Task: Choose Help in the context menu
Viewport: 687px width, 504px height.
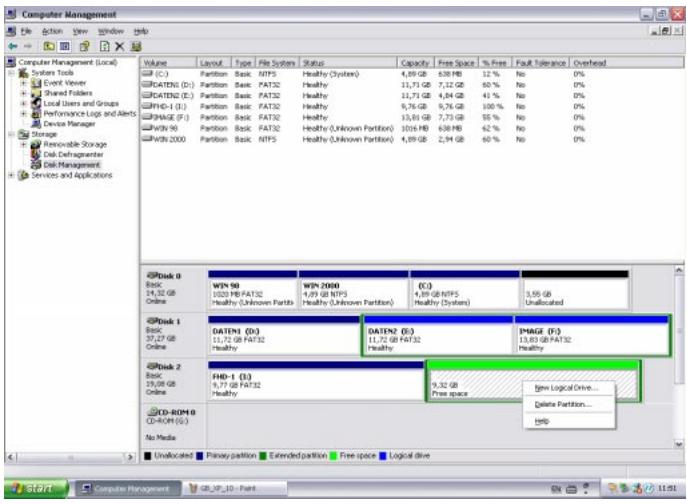Action: pyautogui.click(x=569, y=421)
